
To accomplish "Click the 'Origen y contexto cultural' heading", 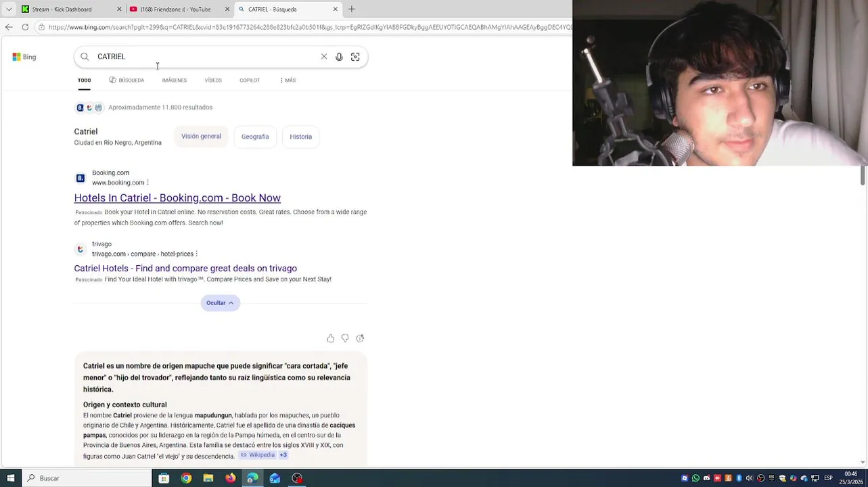I will click(x=125, y=404).
